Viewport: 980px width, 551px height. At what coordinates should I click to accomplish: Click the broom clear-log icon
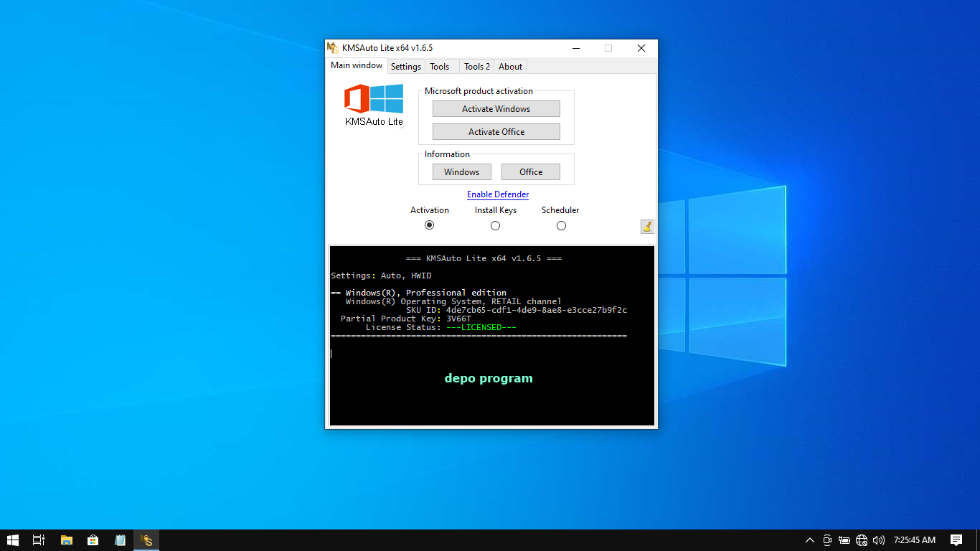click(x=647, y=227)
